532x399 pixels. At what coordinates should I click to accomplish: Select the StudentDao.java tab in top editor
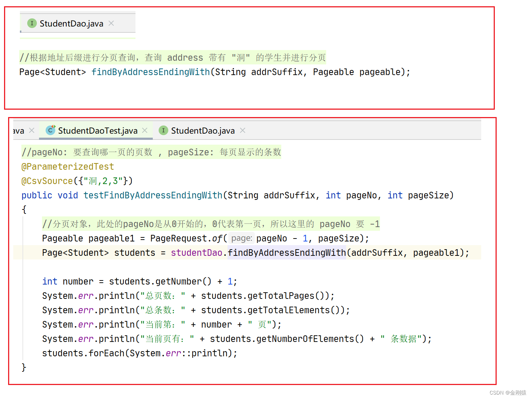click(x=71, y=24)
